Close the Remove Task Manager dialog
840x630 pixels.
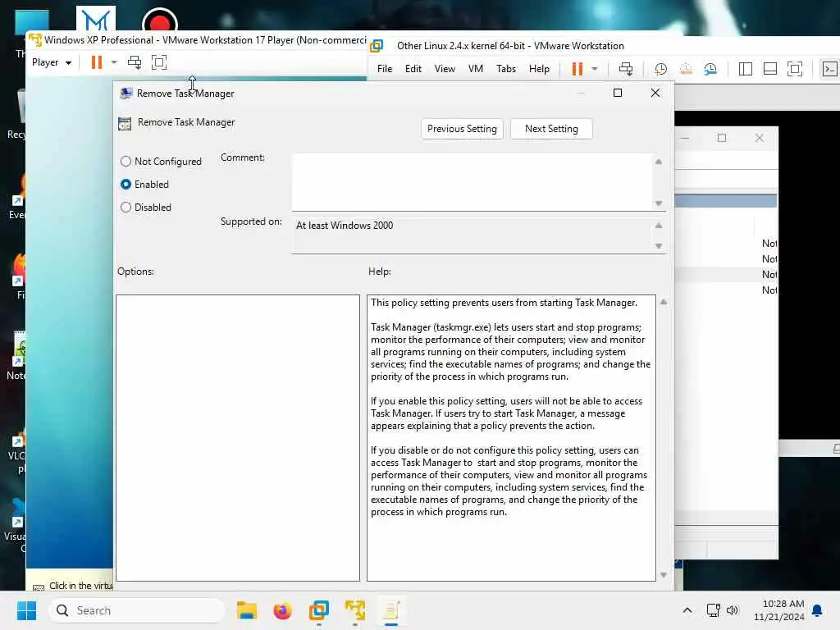click(x=655, y=93)
